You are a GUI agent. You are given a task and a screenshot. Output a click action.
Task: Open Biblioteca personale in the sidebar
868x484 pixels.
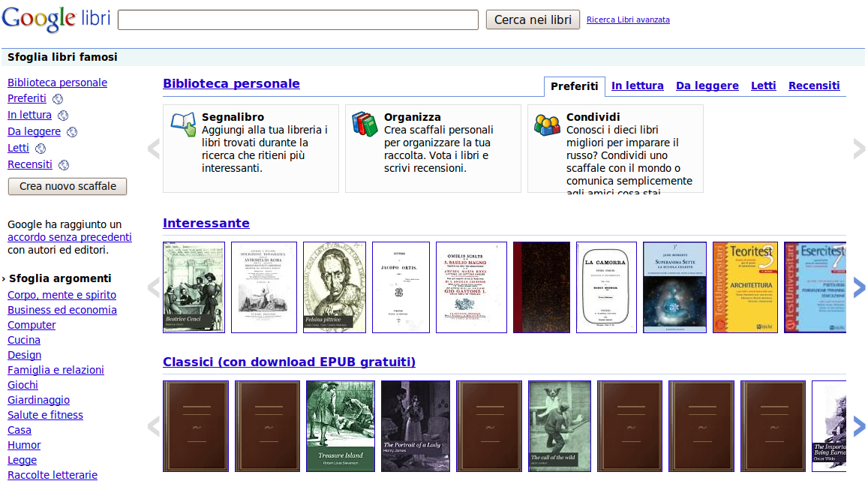(x=58, y=83)
